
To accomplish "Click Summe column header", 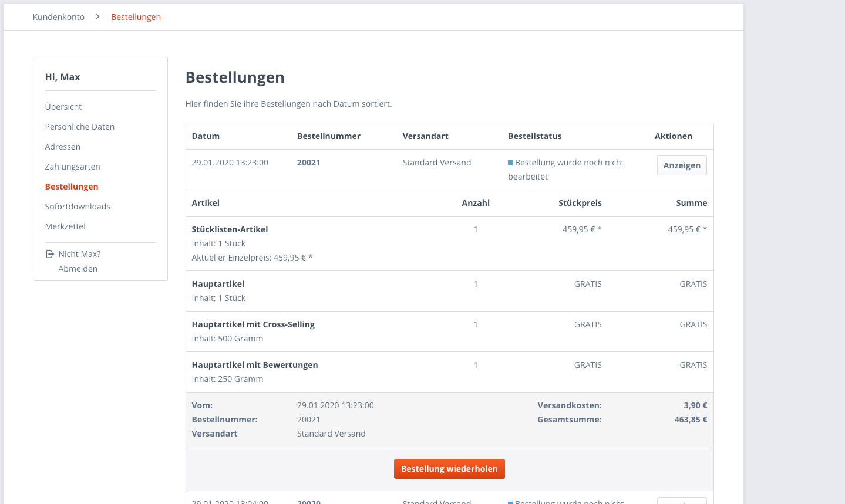I will click(692, 203).
